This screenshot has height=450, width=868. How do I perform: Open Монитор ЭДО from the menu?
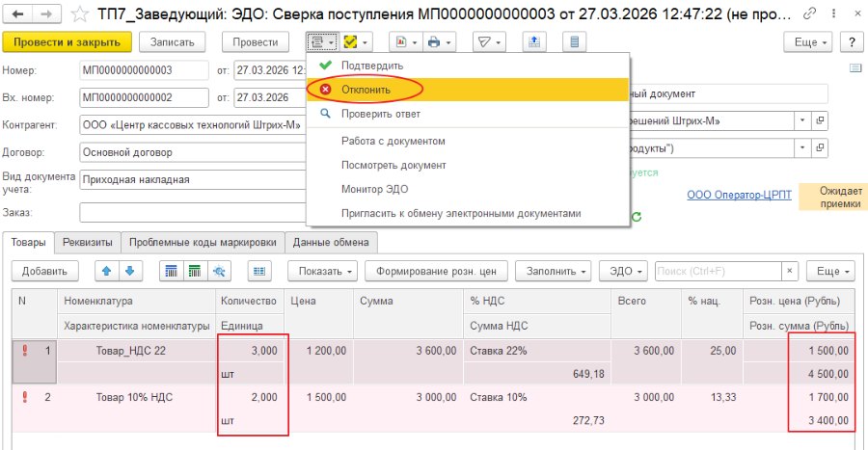click(468, 189)
